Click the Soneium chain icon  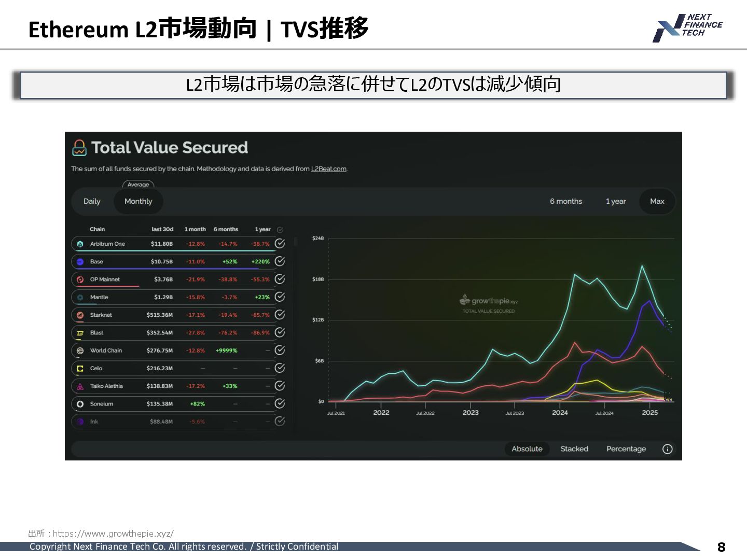[x=80, y=404]
